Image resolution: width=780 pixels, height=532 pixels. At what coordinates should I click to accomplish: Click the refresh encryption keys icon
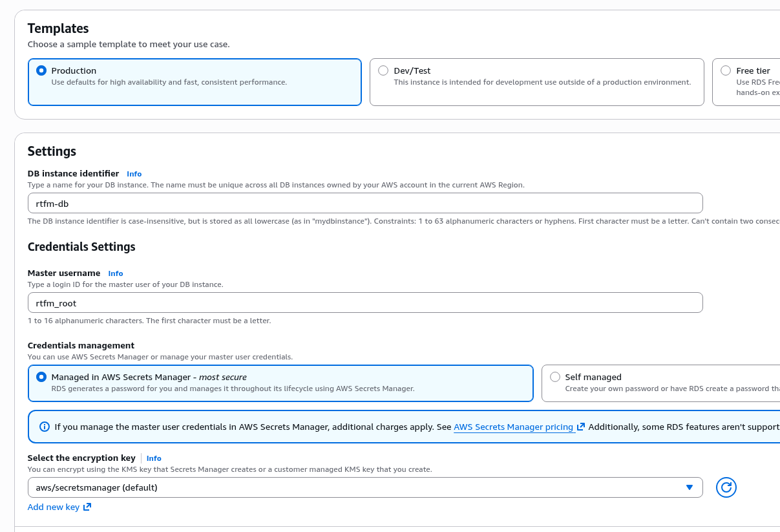[726, 487]
